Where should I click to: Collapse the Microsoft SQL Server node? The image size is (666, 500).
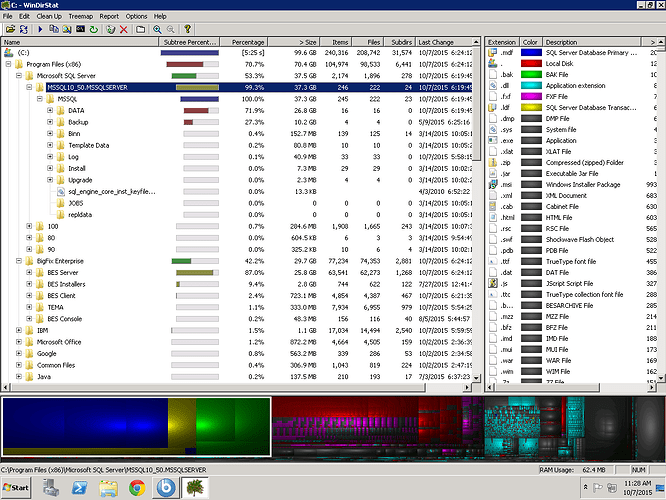pyautogui.click(x=19, y=76)
